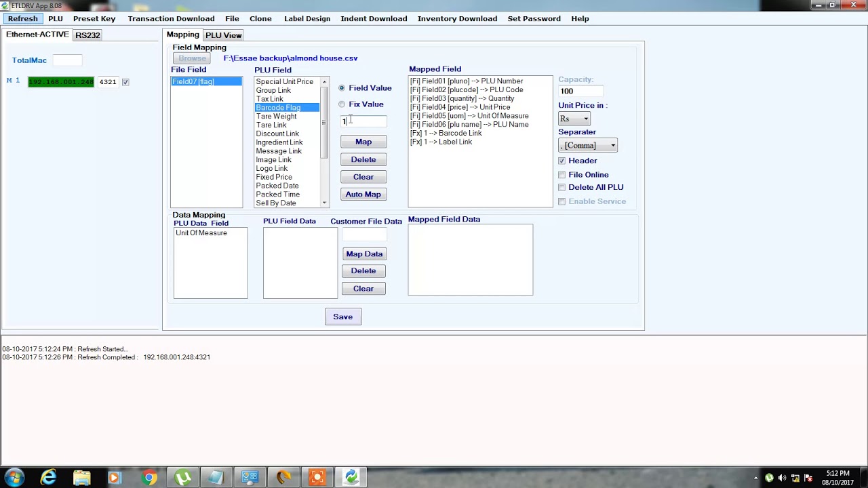This screenshot has height=488, width=868.
Task: Open the Preset Key menu
Action: click(94, 19)
